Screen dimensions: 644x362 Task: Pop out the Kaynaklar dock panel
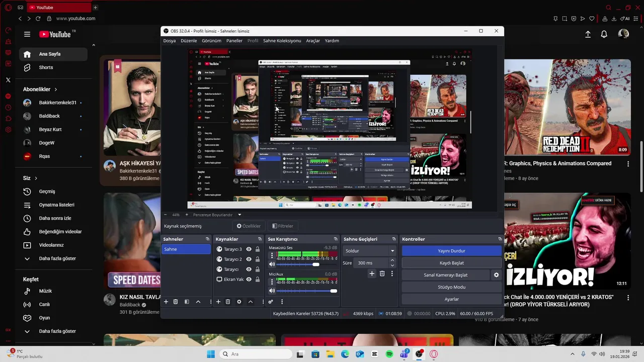click(260, 239)
